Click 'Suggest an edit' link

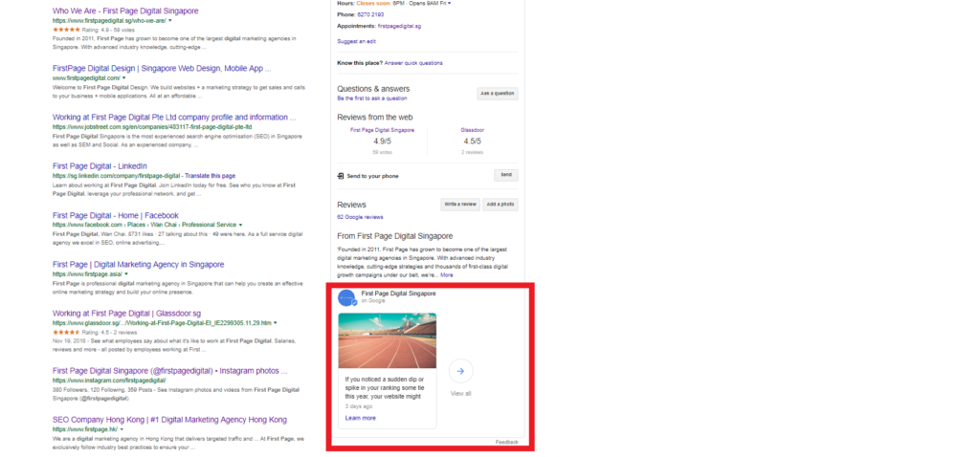(356, 41)
